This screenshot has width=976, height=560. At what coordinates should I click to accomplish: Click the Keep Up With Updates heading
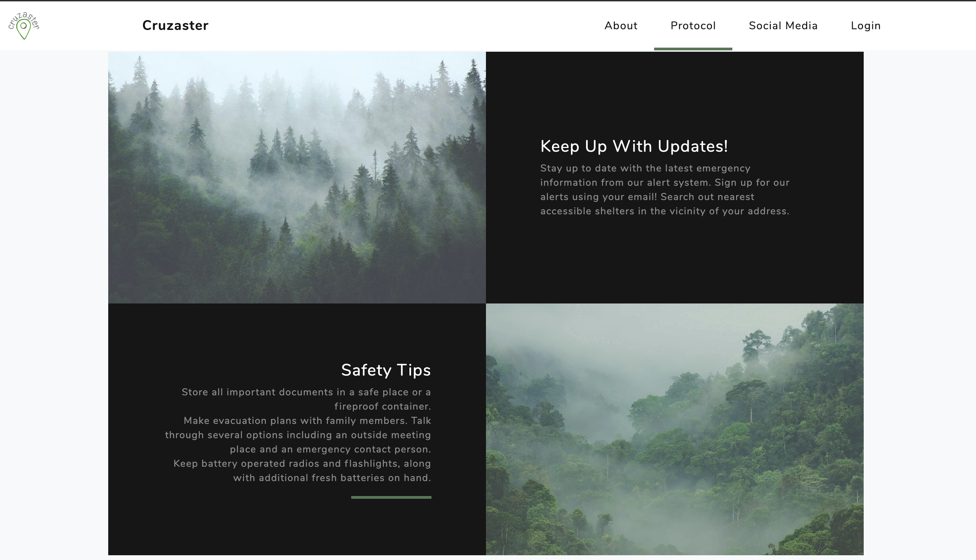point(634,146)
